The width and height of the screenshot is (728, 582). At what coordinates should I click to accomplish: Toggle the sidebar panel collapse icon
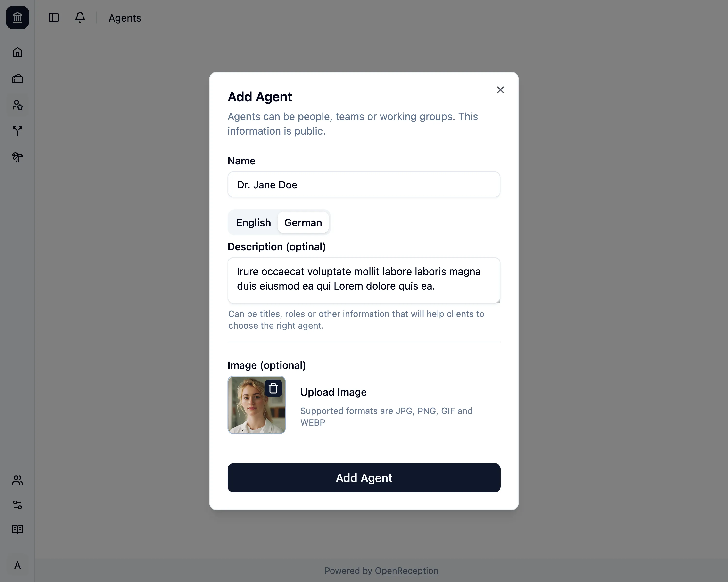point(54,18)
